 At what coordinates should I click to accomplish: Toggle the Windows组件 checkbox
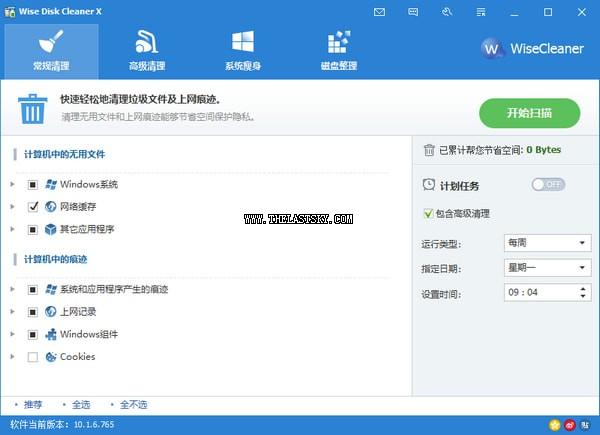(x=33, y=335)
